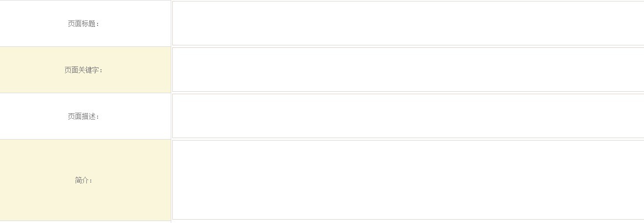Select the page title input field

click(x=408, y=23)
